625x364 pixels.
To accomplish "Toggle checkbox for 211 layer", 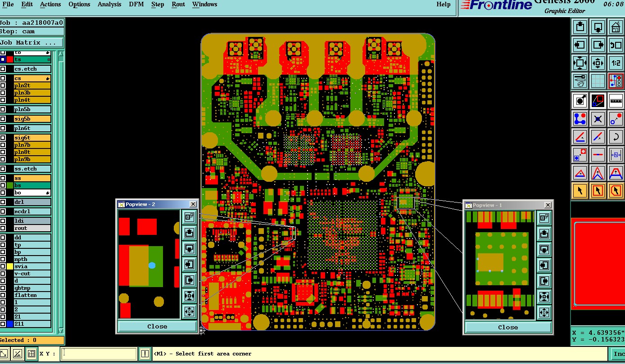I will (x=3, y=324).
